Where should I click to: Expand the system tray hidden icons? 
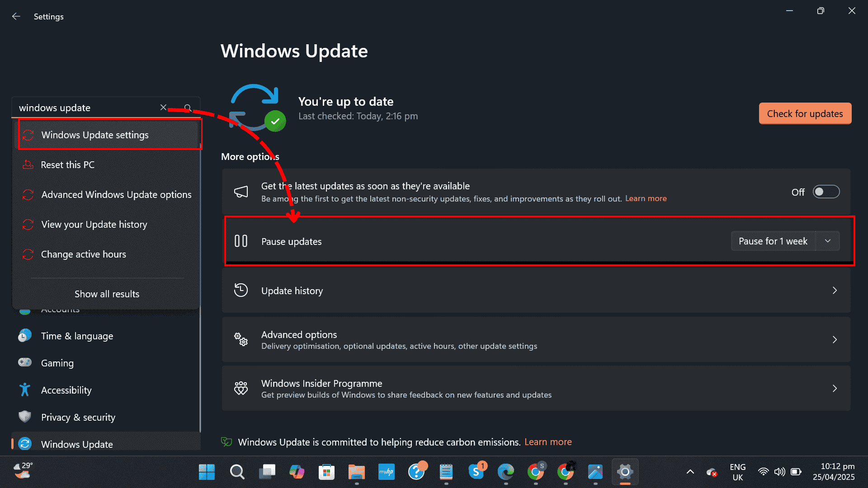(689, 471)
